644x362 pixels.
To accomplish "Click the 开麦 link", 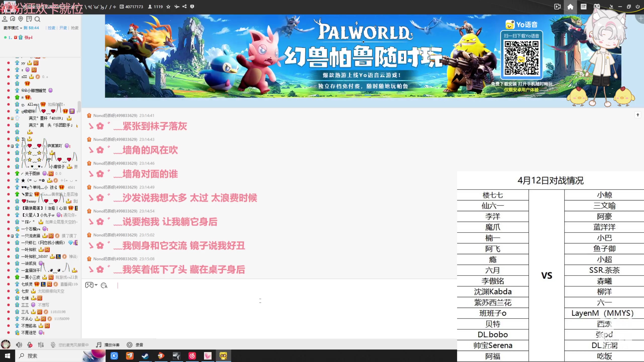I will point(63,28).
